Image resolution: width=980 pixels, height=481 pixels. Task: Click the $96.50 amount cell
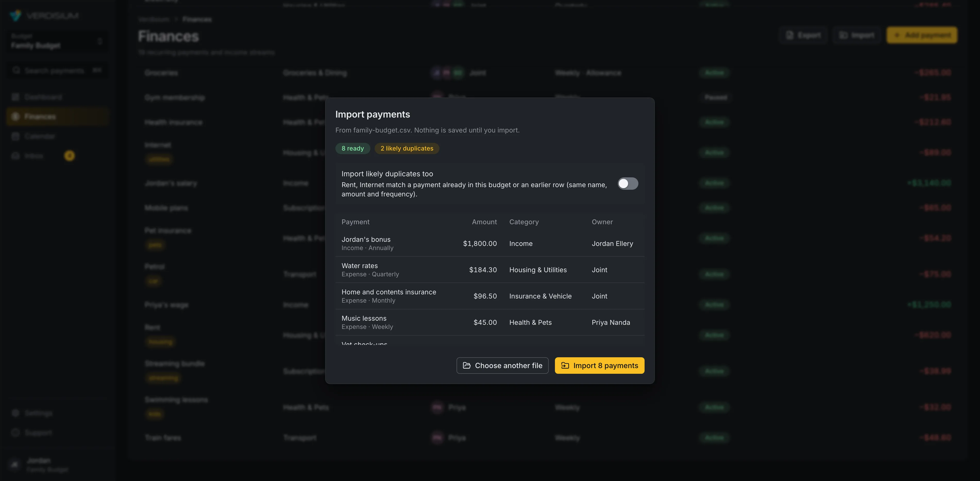point(485,296)
